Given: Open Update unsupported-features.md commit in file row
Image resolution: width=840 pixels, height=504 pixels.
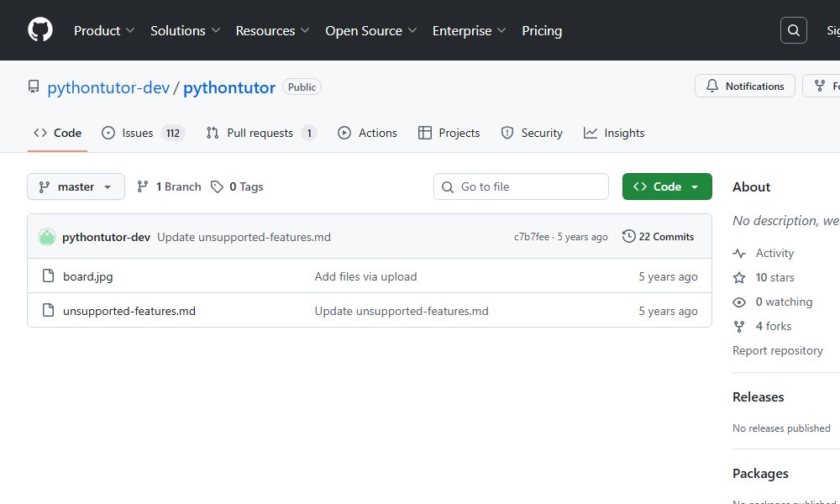Looking at the screenshot, I should pos(402,311).
